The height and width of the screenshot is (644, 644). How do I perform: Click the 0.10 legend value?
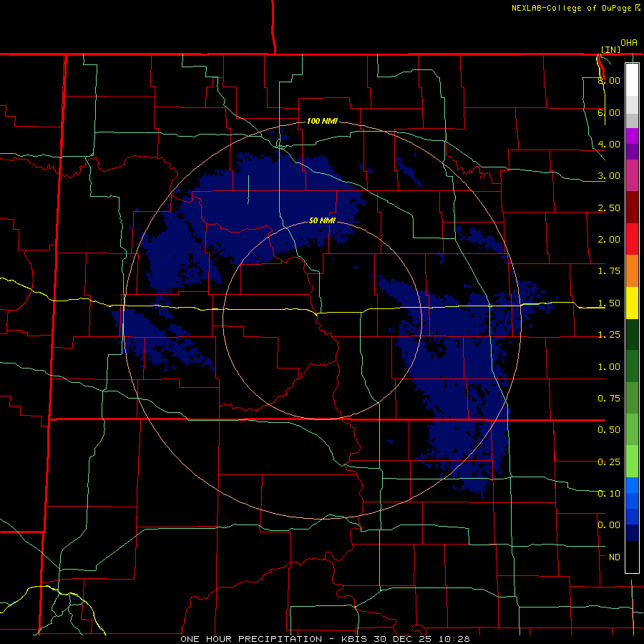(609, 494)
